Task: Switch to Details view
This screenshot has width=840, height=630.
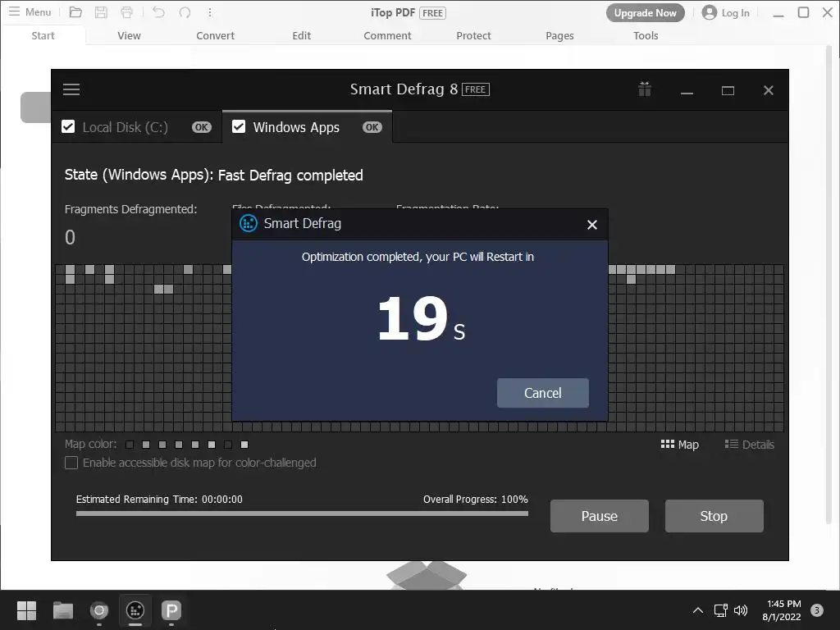Action: tap(750, 444)
